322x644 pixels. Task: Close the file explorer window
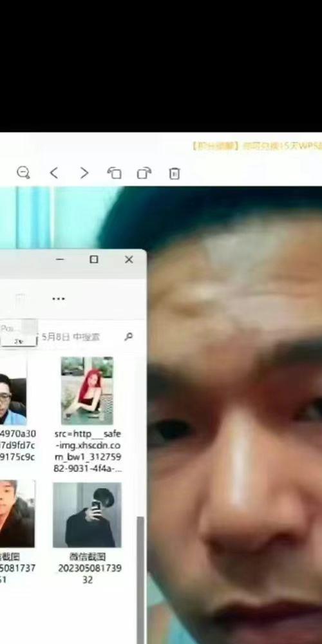[x=129, y=259]
